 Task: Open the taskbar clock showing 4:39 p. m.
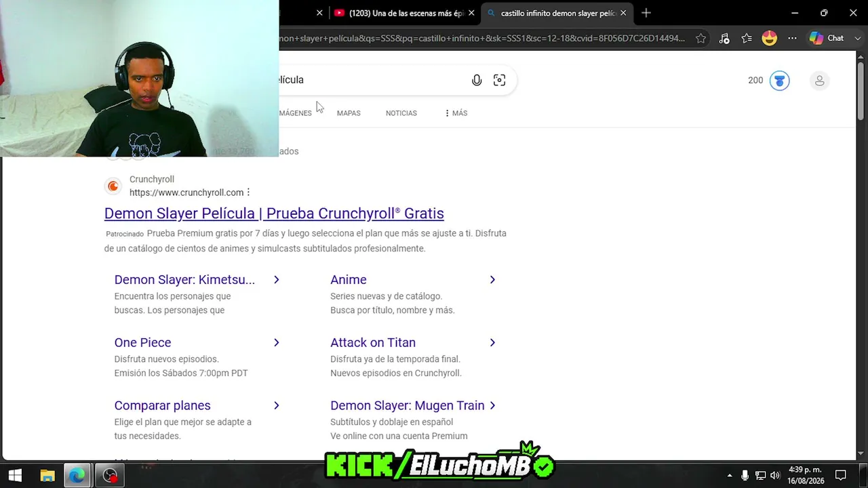pos(804,475)
